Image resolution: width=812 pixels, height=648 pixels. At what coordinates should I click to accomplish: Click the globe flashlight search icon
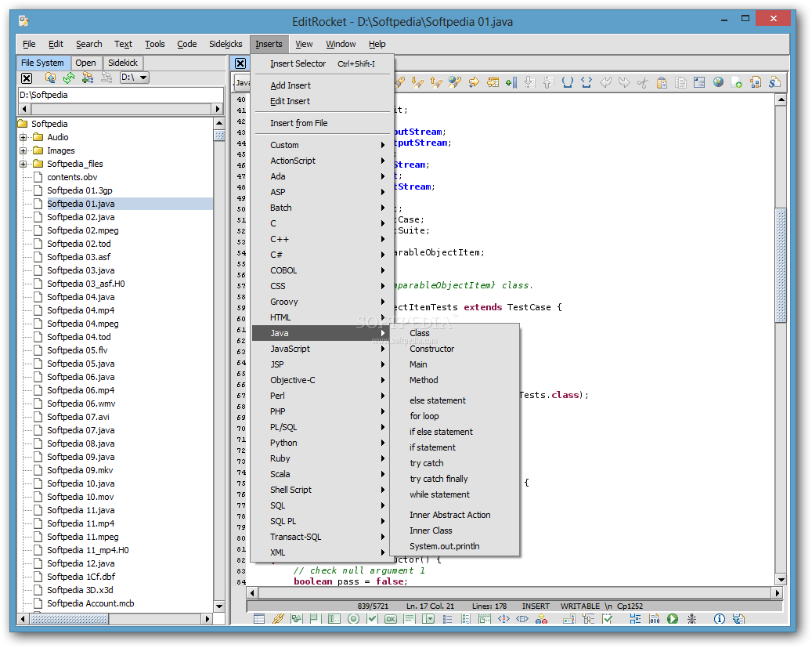pyautogui.click(x=455, y=82)
